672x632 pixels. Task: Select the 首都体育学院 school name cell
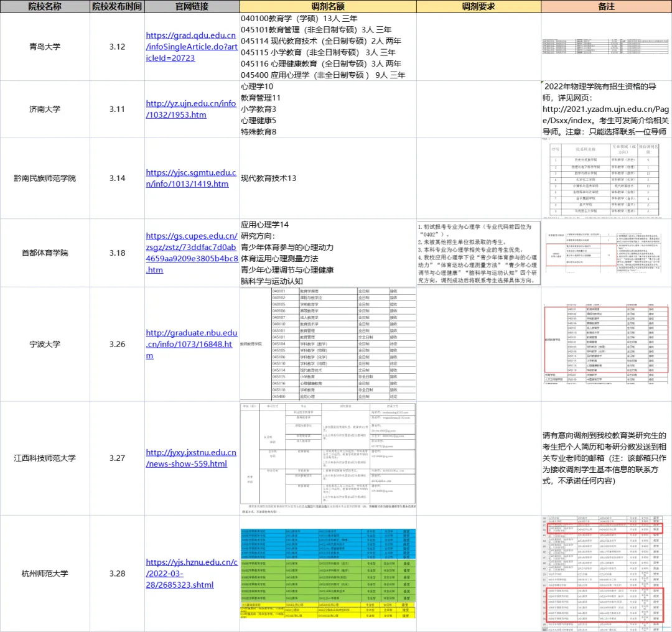coord(45,253)
